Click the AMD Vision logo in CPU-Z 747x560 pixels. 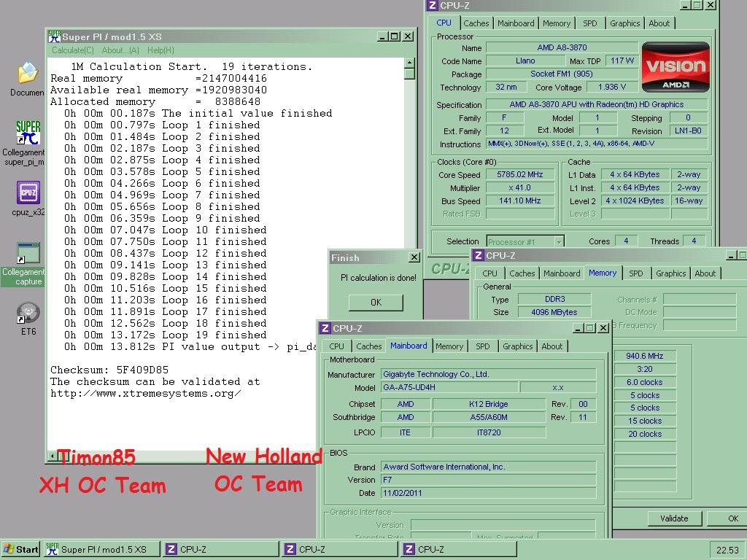tap(676, 67)
